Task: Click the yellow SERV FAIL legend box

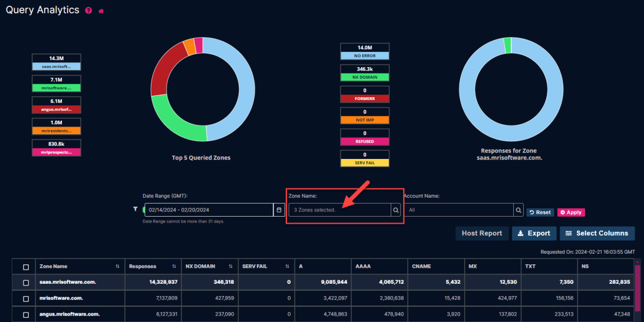Action: pos(365,158)
